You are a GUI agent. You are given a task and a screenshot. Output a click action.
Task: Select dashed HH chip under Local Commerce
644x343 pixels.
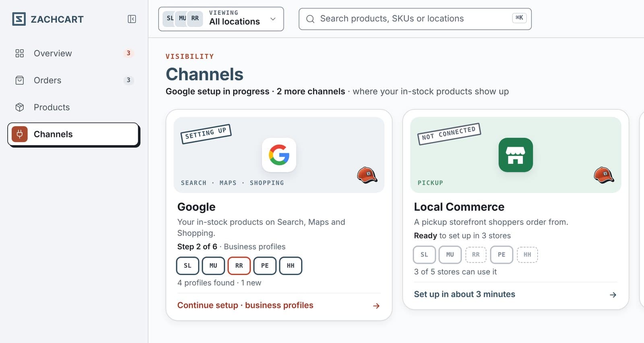click(x=527, y=255)
